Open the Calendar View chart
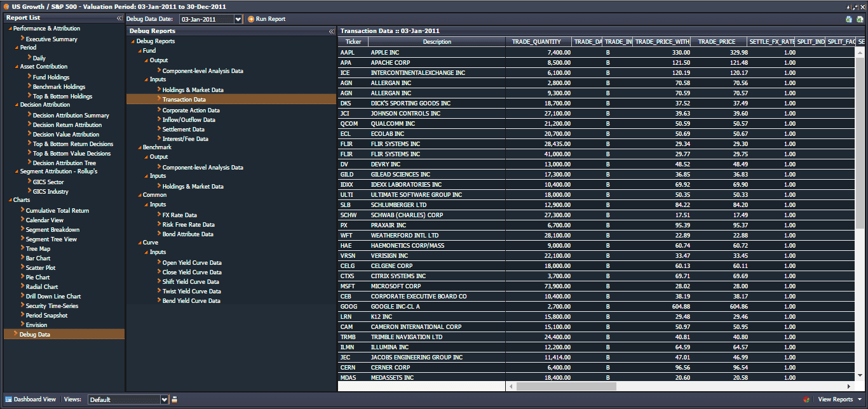Screen dimensions: 868x409 44,220
